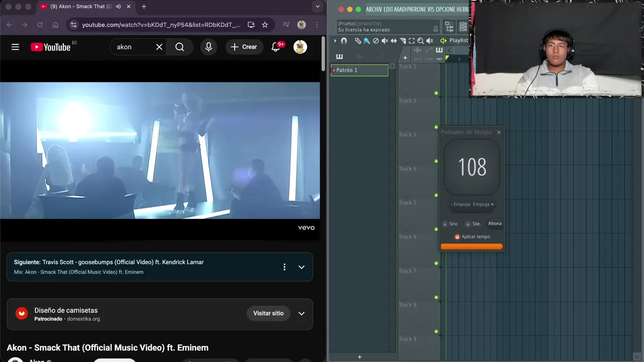The width and height of the screenshot is (644, 362).
Task: Open the Chrome three-dot menu
Action: pos(316,25)
